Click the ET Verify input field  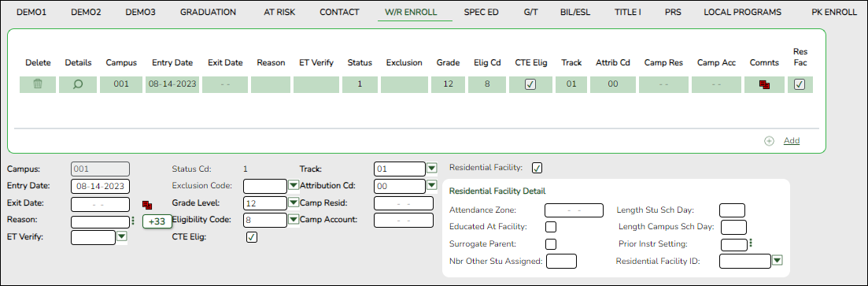tap(94, 237)
